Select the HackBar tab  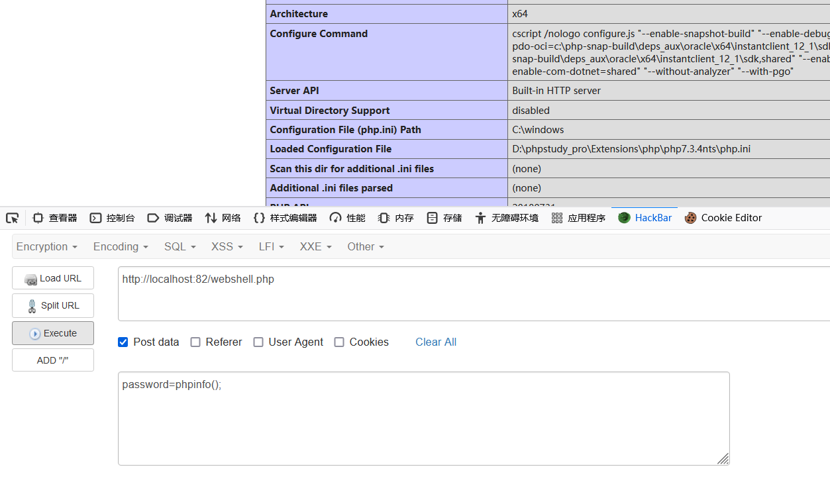pyautogui.click(x=645, y=218)
